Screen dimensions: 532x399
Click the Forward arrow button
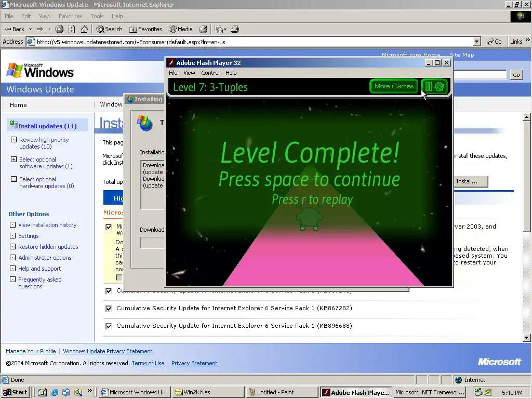(40, 29)
